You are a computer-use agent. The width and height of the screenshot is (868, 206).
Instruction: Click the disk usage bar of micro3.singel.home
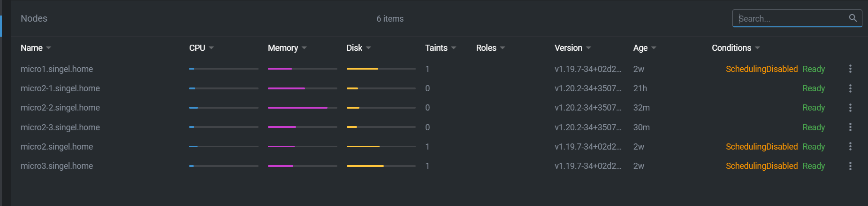381,166
